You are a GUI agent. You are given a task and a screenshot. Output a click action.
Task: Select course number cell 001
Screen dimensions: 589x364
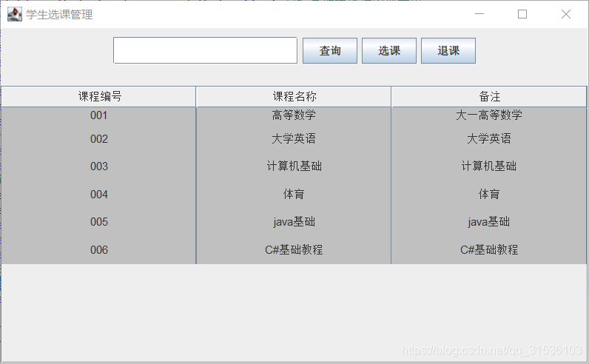[99, 115]
